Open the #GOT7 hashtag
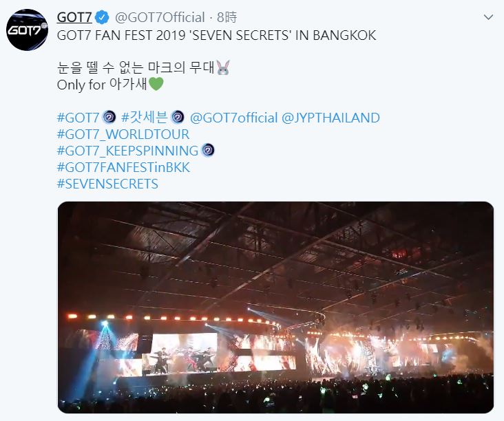Viewport: 504px width, 421px height. 78,118
